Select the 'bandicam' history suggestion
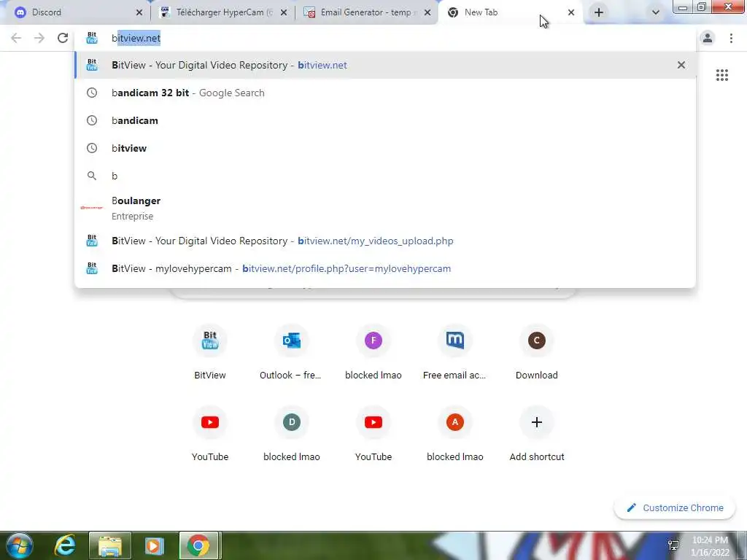 385,120
